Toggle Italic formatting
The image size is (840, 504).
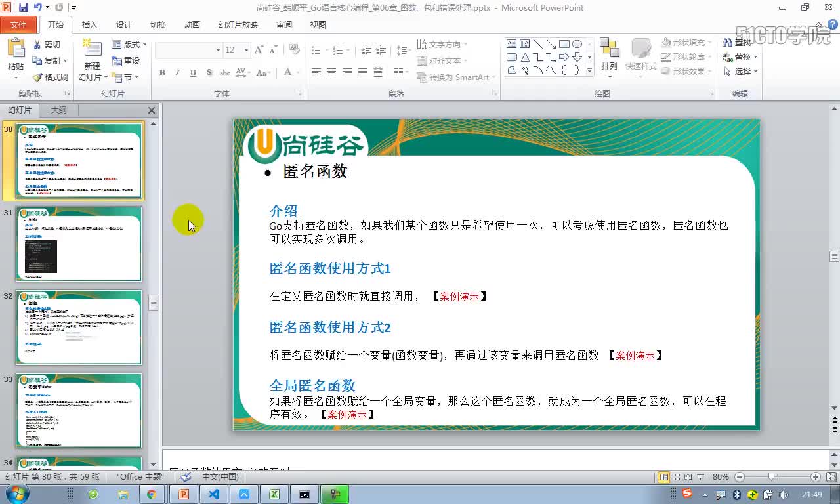177,72
